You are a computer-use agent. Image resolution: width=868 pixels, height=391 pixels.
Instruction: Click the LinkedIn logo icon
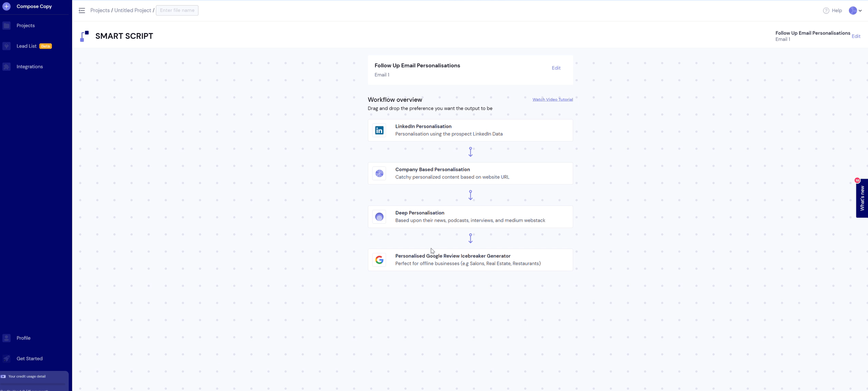379,130
